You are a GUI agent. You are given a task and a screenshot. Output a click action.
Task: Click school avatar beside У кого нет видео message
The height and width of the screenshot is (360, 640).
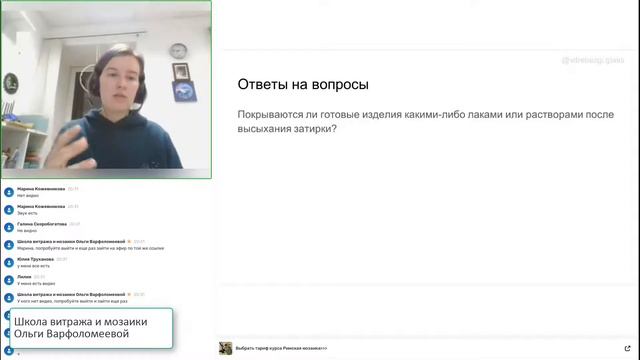pyautogui.click(x=9, y=297)
